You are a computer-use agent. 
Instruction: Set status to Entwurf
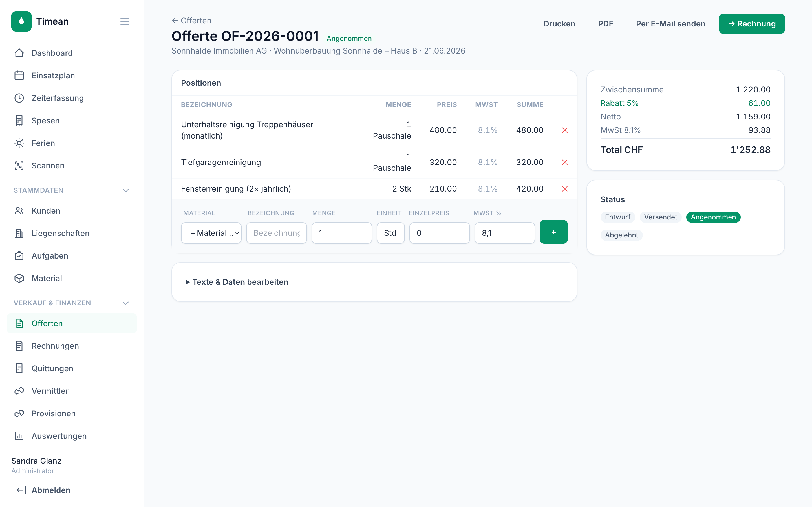617,217
